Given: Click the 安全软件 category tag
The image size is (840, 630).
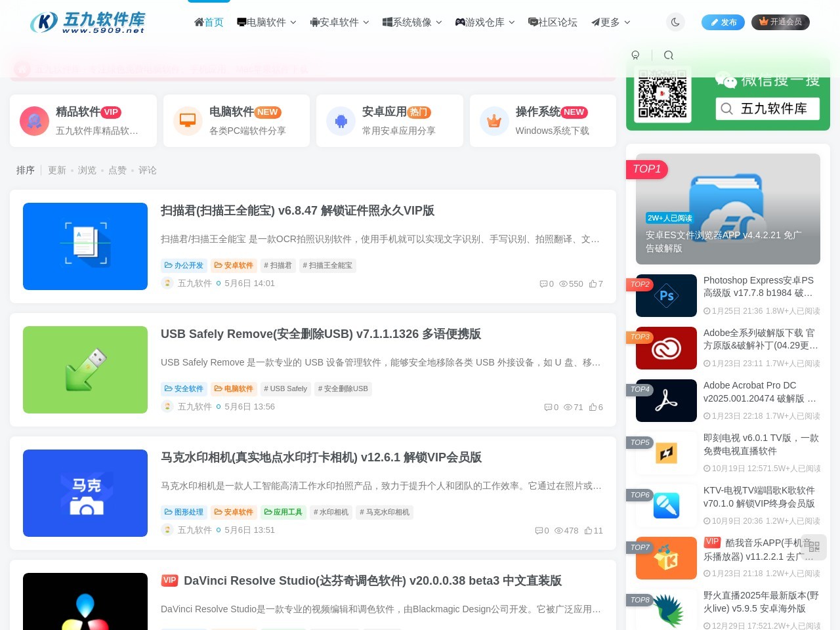Looking at the screenshot, I should coord(184,388).
